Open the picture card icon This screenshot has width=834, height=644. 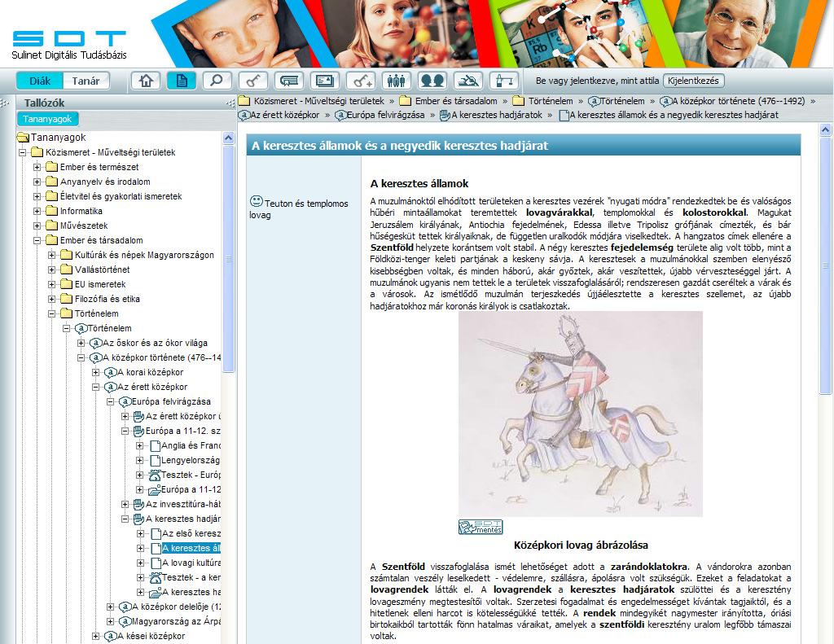324,81
